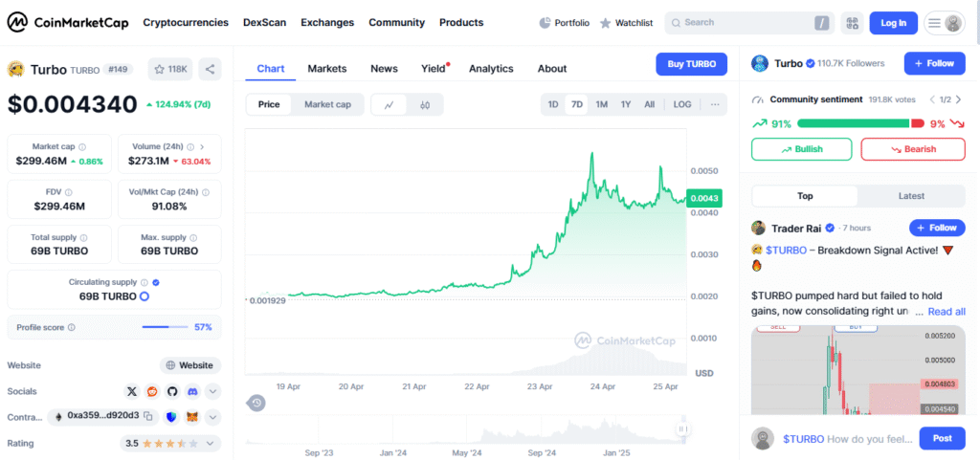
Task: Click Market cap info icon
Action: [82, 146]
